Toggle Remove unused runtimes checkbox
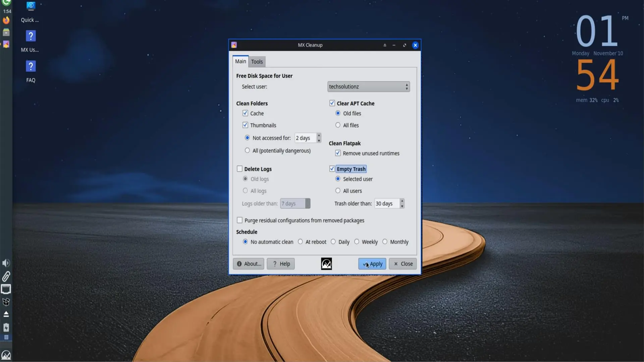 coord(338,153)
